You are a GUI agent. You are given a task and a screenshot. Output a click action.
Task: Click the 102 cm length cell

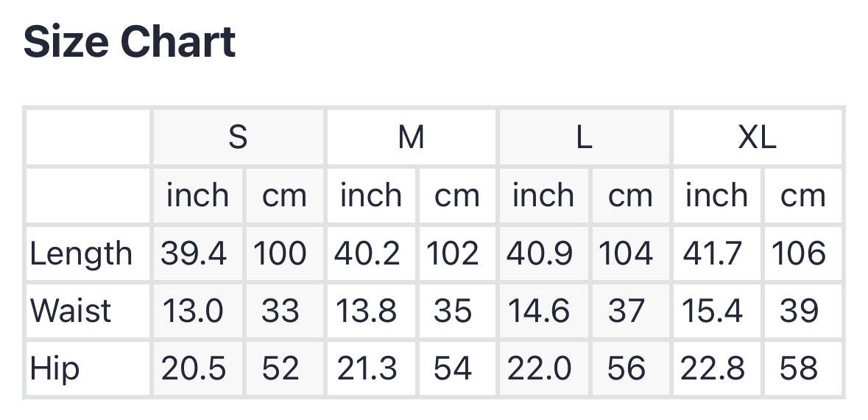453,253
